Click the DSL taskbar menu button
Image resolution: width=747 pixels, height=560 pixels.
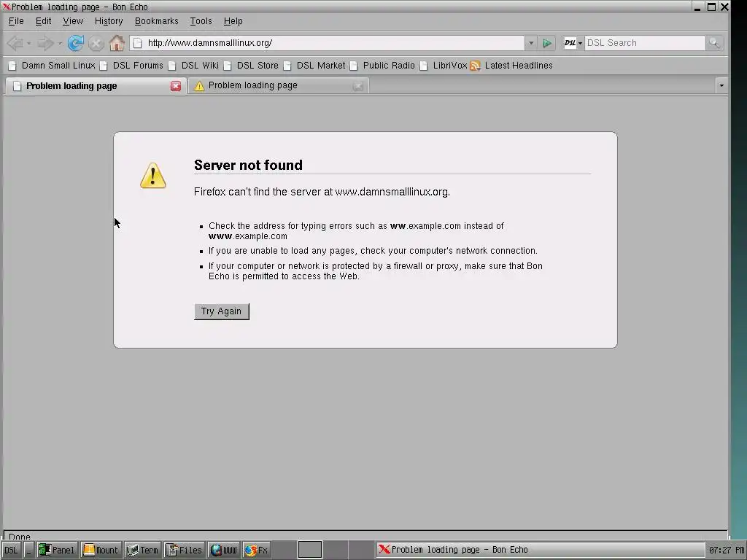[x=11, y=550]
